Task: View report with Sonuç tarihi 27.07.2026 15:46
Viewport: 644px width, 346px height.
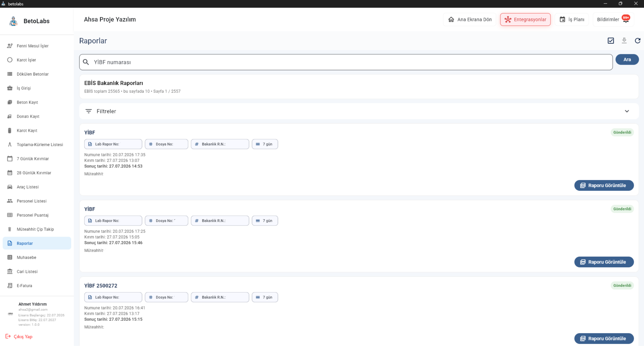Action: [604, 262]
